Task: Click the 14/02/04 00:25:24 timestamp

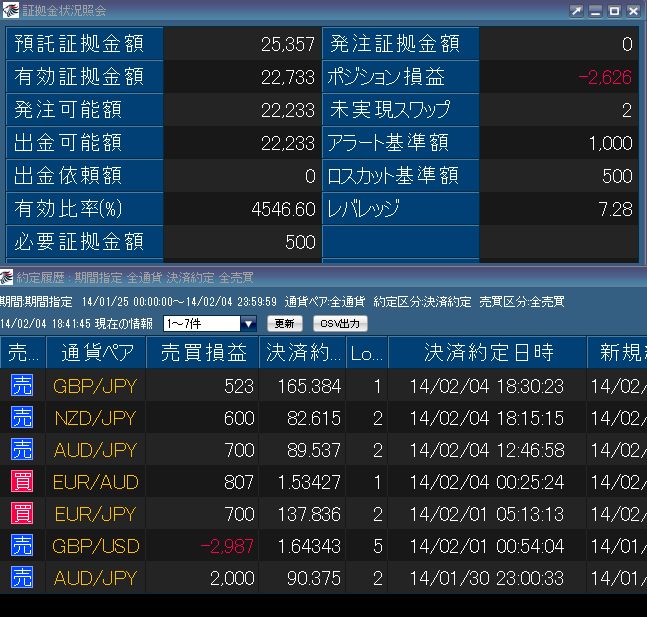Action: coord(486,482)
